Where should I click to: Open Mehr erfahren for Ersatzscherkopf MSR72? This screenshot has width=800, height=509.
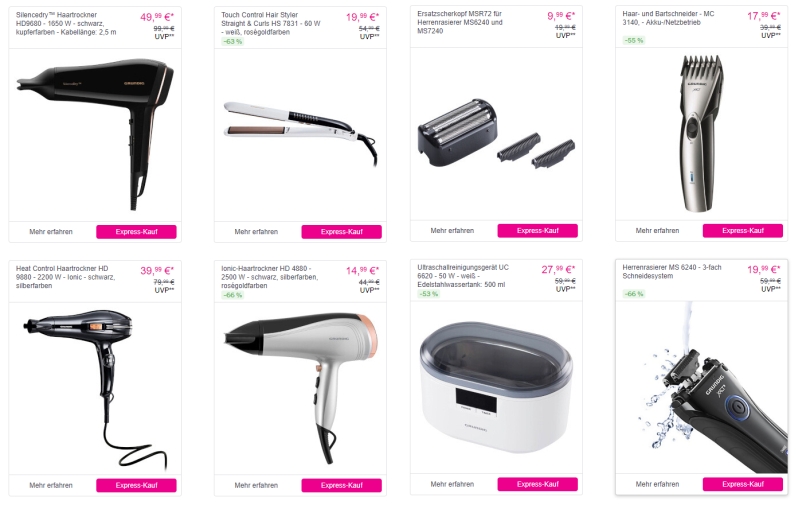pos(452,231)
